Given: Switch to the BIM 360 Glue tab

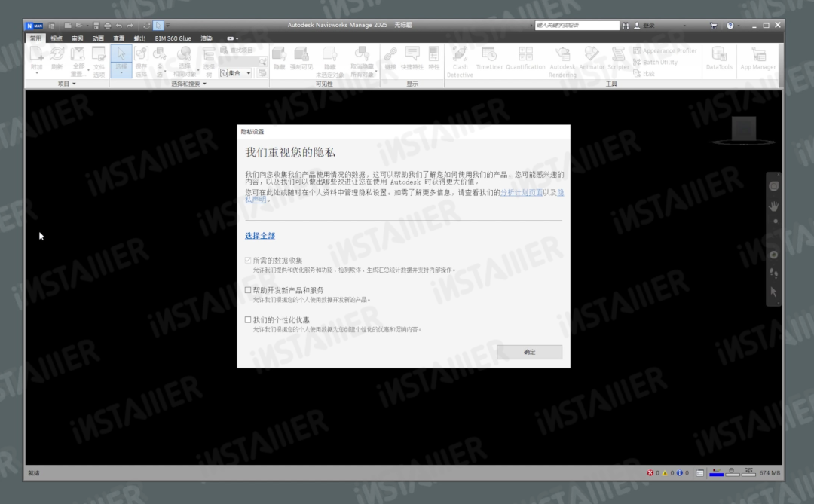Looking at the screenshot, I should (173, 38).
